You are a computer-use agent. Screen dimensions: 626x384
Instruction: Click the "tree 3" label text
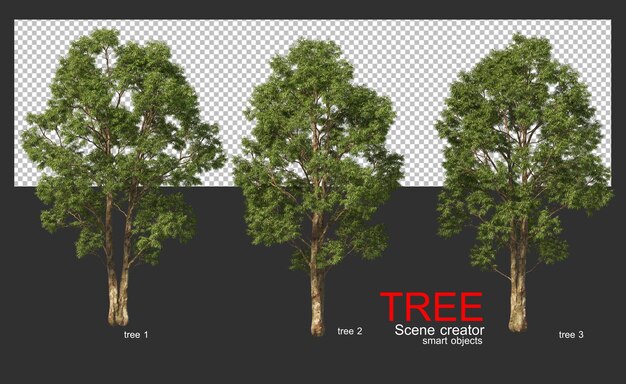pos(571,335)
